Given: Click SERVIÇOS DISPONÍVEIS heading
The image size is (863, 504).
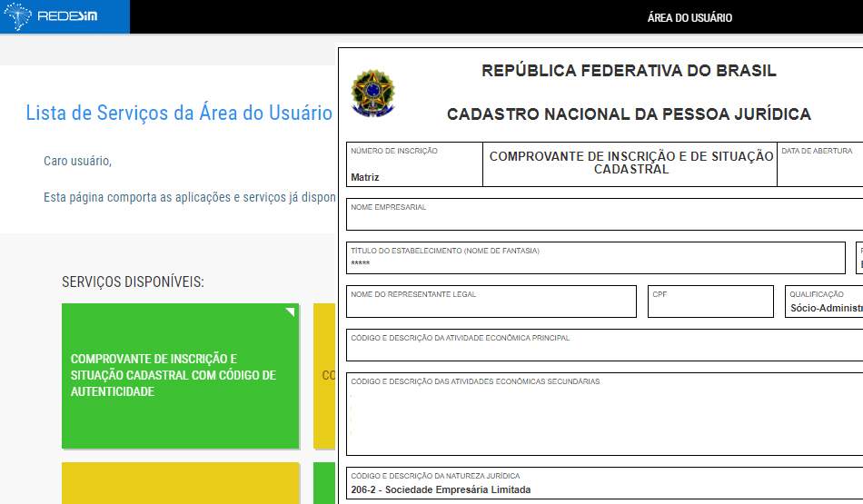Looking at the screenshot, I should click(133, 282).
